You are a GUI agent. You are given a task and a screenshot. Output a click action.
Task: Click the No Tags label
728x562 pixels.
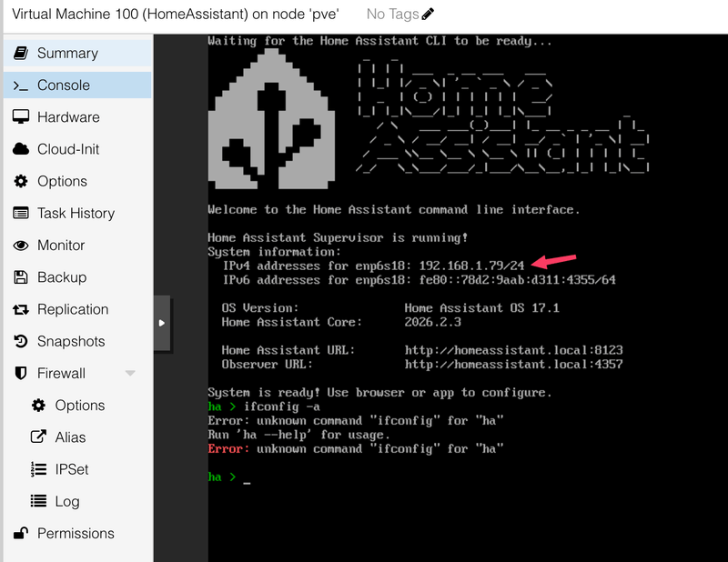click(x=392, y=14)
